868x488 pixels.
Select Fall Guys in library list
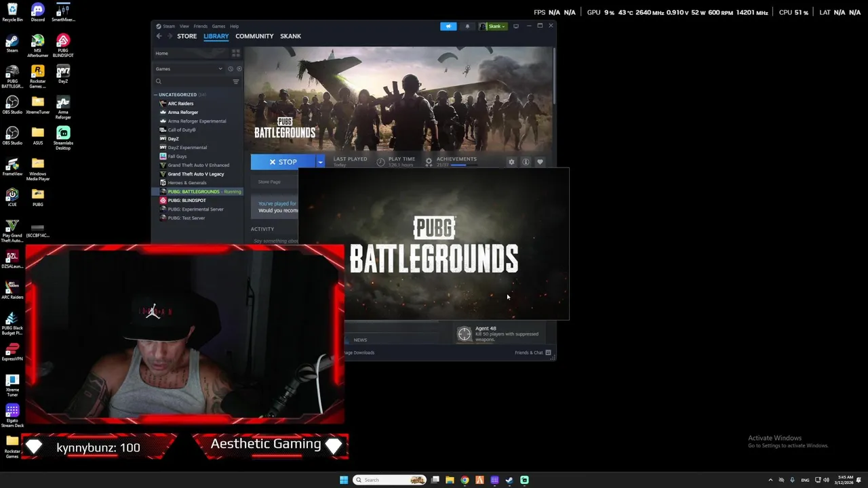point(197,157)
